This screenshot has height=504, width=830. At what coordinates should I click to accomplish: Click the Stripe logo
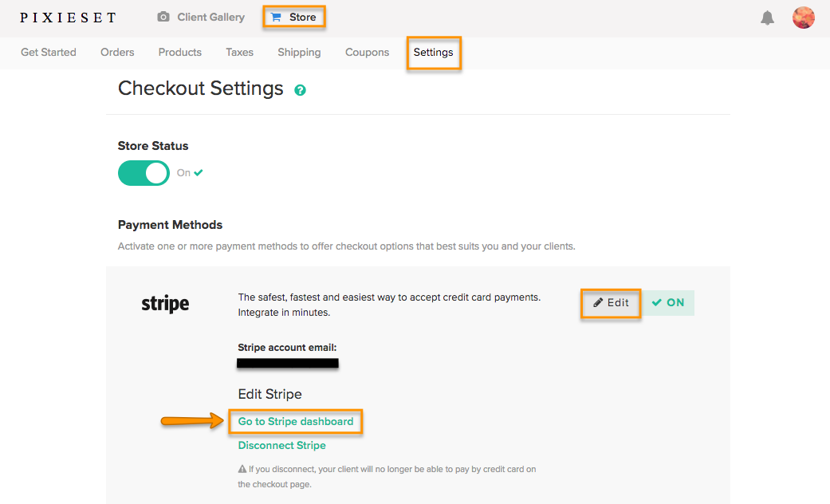[x=165, y=304]
